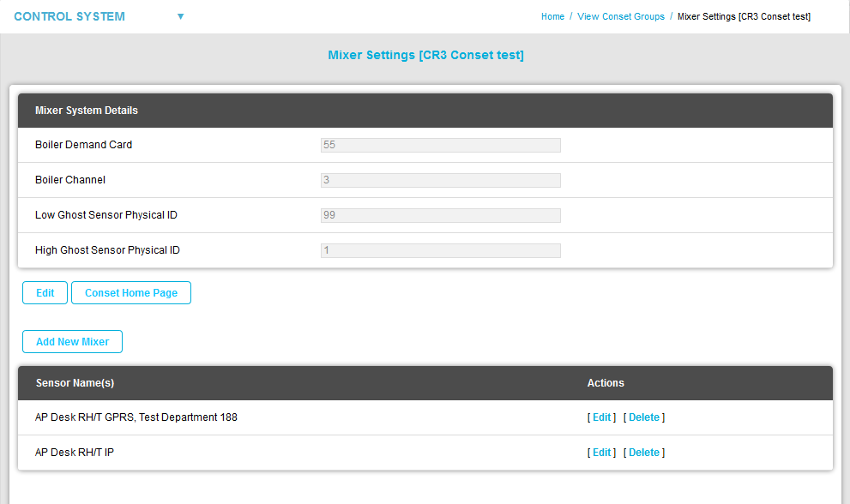
Task: Click the Actions column header
Action: [606, 383]
